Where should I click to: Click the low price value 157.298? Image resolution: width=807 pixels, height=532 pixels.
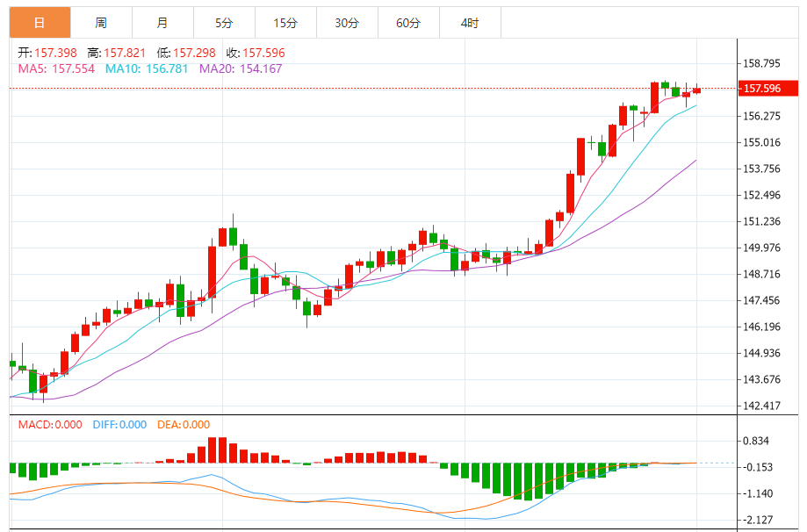194,53
